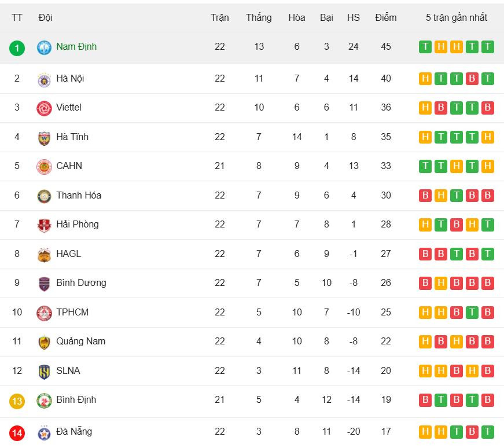Click the HAGL club crest
The height and width of the screenshot is (448, 504).
point(44,255)
